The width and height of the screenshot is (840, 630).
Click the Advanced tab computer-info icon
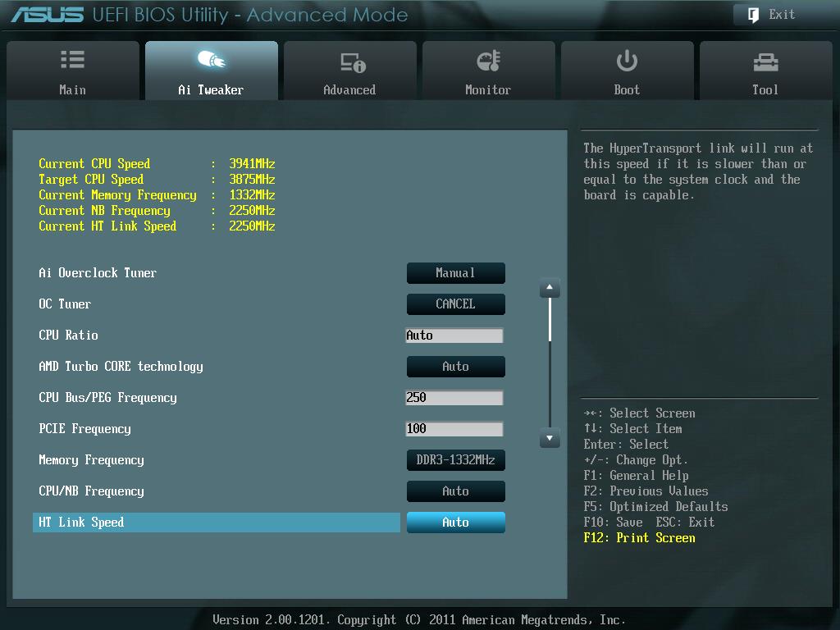(353, 62)
